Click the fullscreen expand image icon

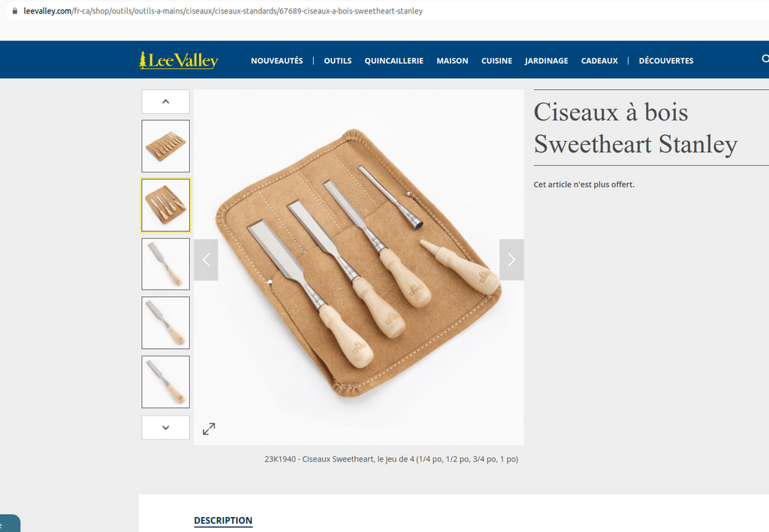(209, 428)
